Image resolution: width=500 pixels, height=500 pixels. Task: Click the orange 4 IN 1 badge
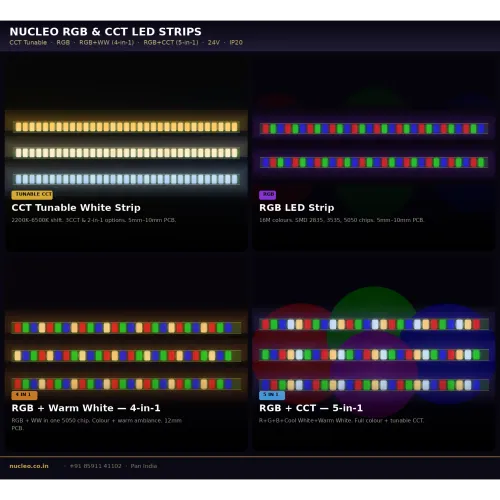[x=24, y=395]
